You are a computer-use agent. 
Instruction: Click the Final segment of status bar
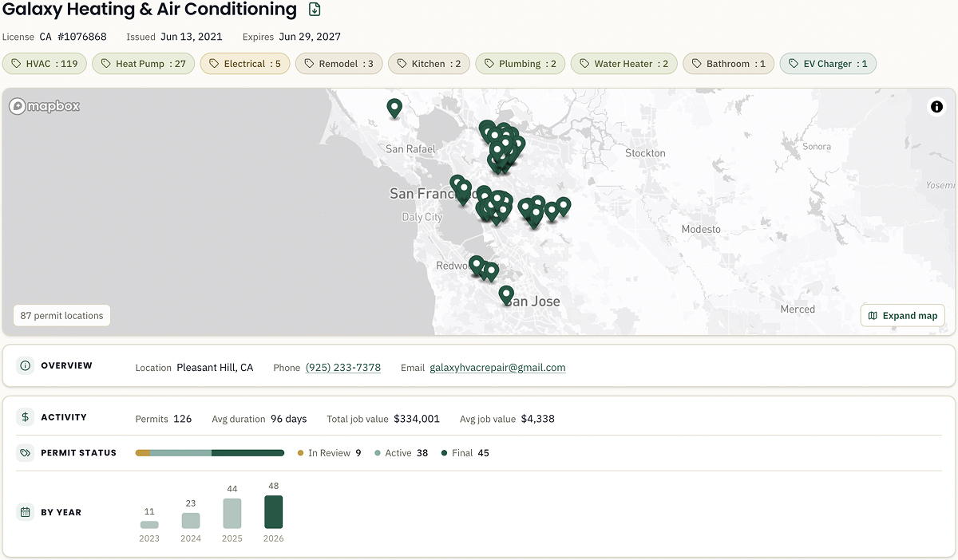pos(247,453)
